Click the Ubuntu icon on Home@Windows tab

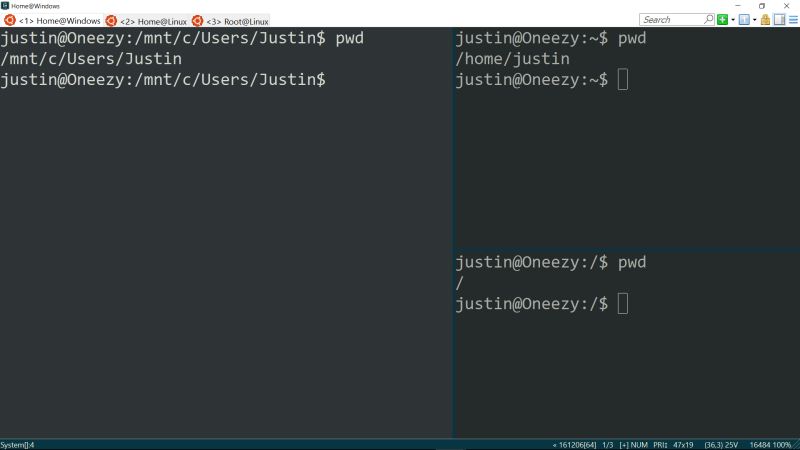(x=10, y=20)
